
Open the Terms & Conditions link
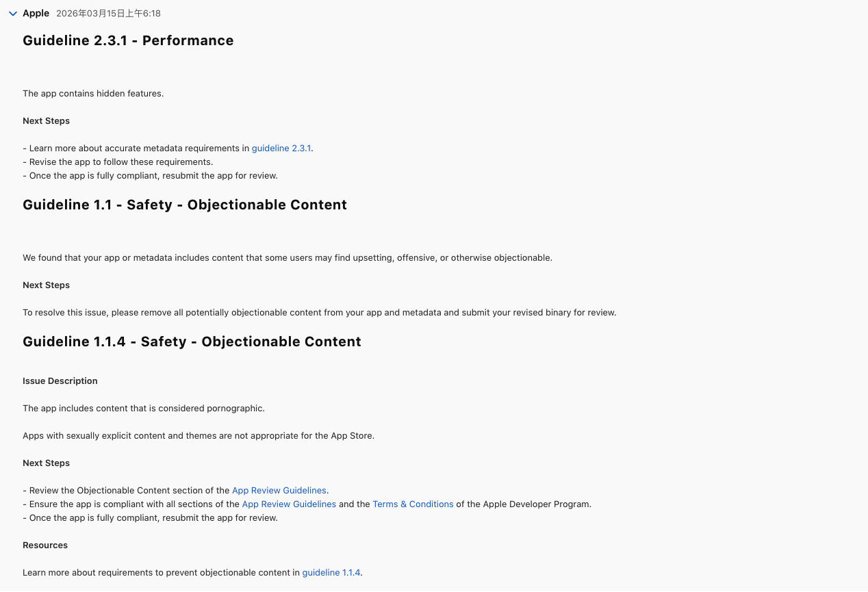coord(413,504)
